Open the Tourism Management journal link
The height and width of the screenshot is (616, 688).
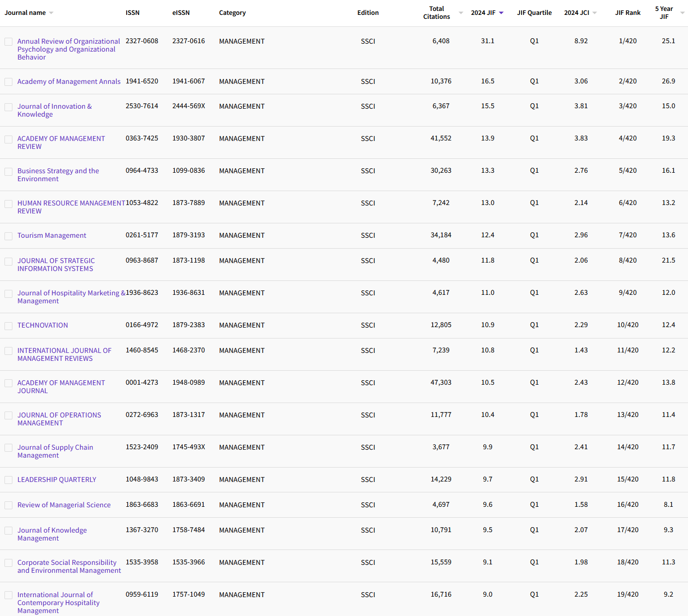(52, 235)
